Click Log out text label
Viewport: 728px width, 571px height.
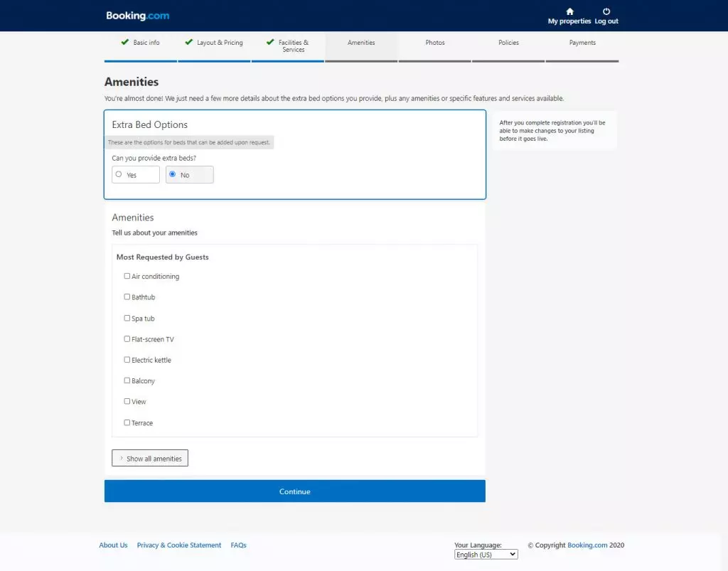[x=606, y=21]
